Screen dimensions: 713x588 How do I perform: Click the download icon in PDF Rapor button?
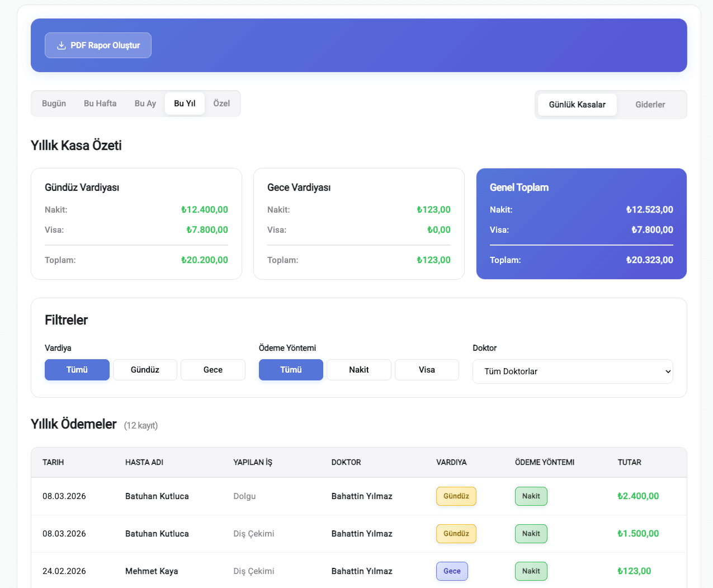(62, 45)
